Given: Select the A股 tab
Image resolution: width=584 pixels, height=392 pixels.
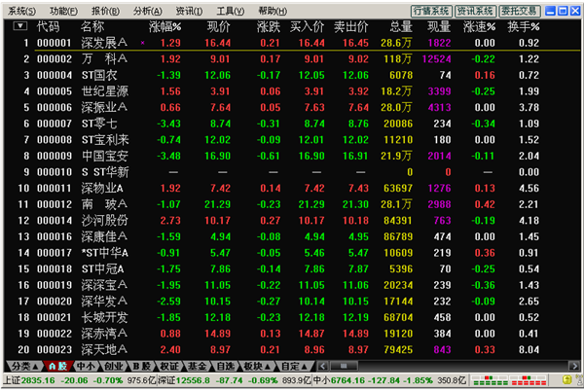Looking at the screenshot, I should [57, 367].
